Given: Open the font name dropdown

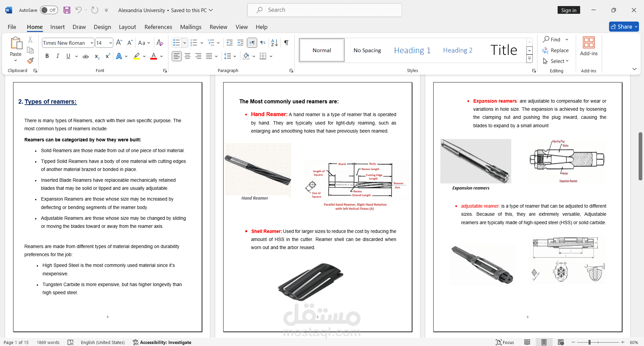Looking at the screenshot, I should coord(91,43).
